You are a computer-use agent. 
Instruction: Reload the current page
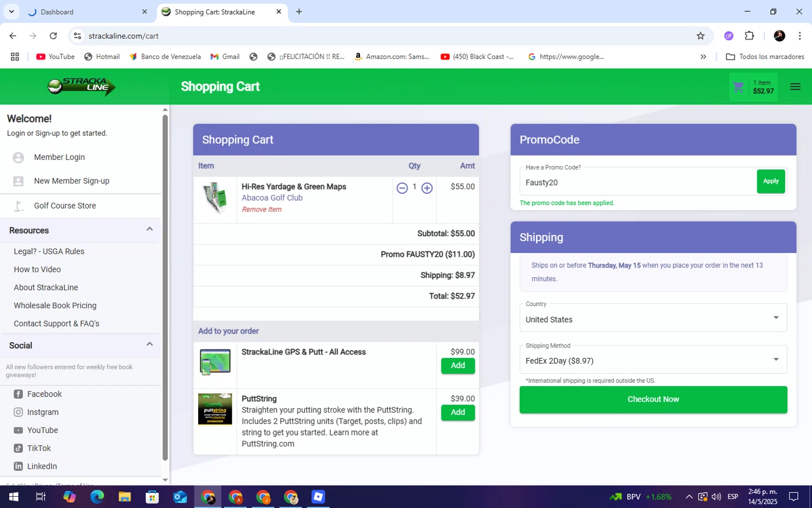(53, 36)
